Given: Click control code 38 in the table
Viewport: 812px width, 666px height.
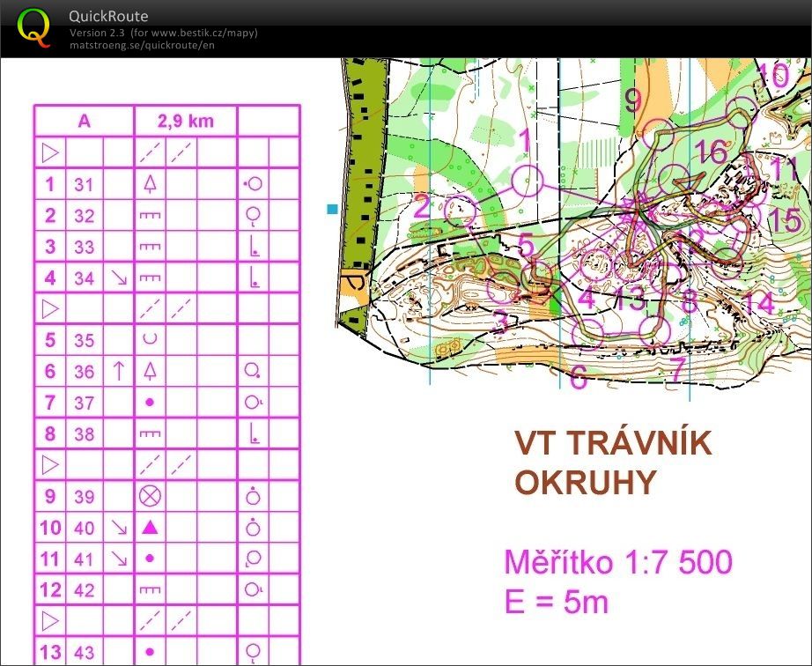Looking at the screenshot, I should (x=84, y=434).
